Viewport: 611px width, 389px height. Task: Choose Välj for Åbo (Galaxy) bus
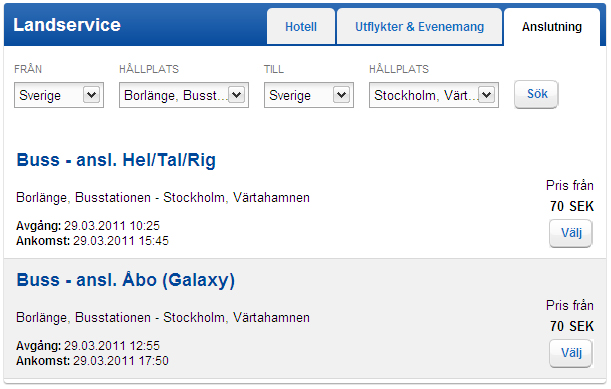coord(571,353)
